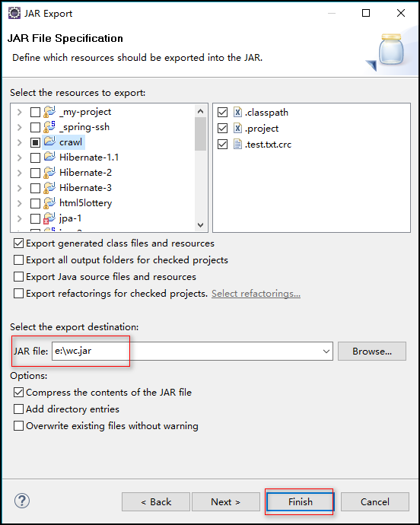
Task: Toggle Overwrite existing files without warning
Action: click(x=18, y=425)
